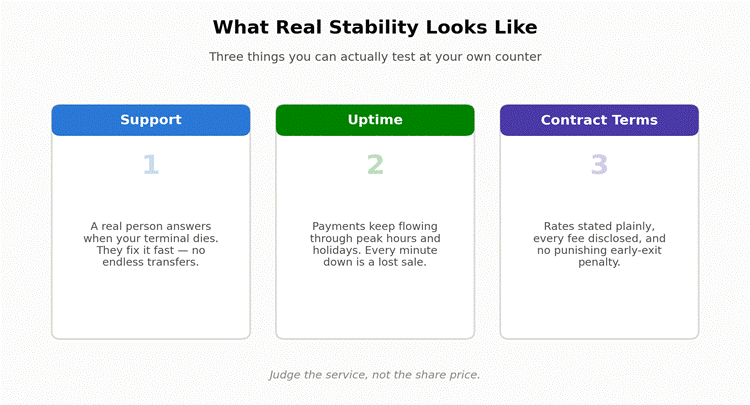Image resolution: width=750 pixels, height=405 pixels.
Task: Click the word Support in the blue banner
Action: pyautogui.click(x=151, y=120)
